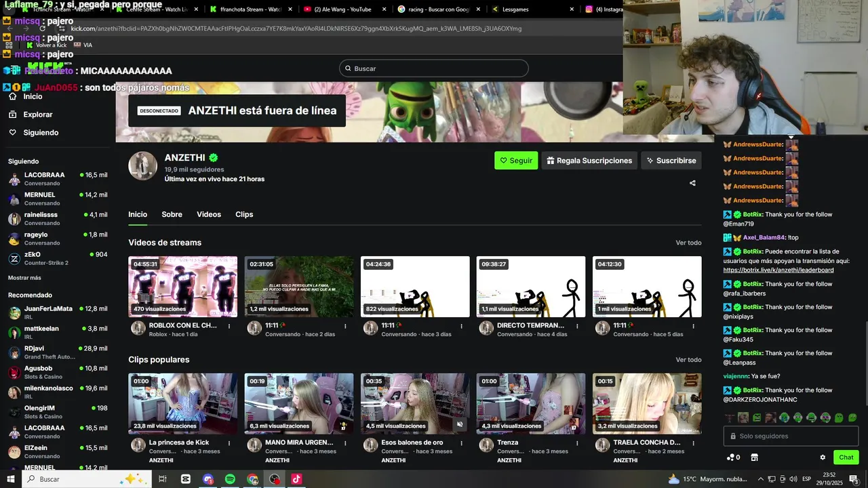868x488 pixels.
Task: Click Ver todo for Videos de streams
Action: tap(688, 243)
